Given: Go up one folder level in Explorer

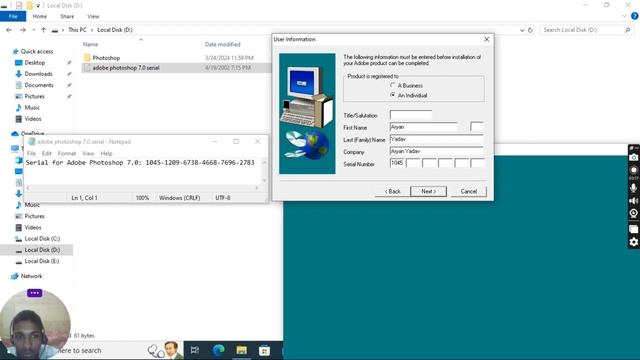Looking at the screenshot, I should (43, 30).
